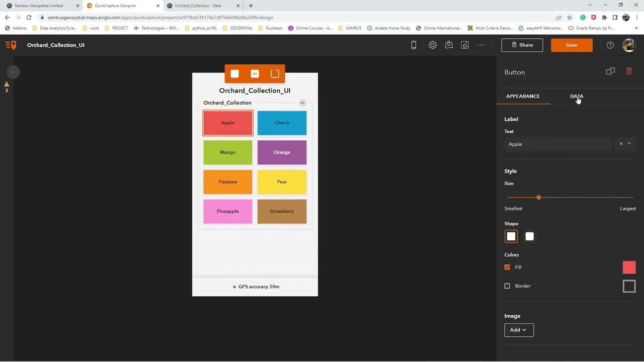Open the red Fill color swatch
This screenshot has width=644, height=362.
[x=629, y=267]
